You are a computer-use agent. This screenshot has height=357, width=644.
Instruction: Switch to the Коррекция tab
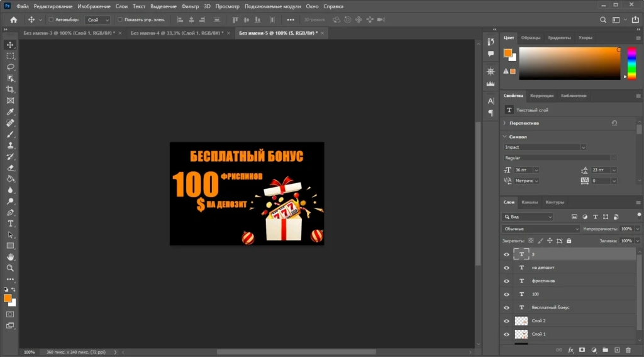coord(541,96)
